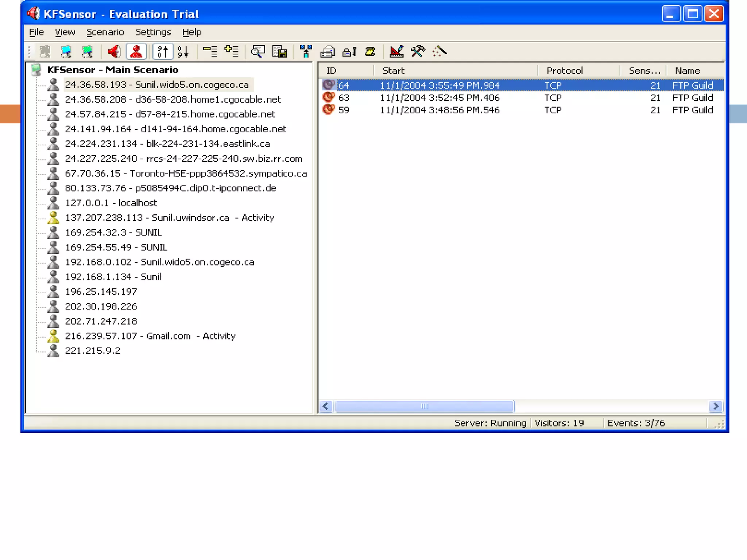Click the Protocol column header
The width and height of the screenshot is (747, 560).
[564, 70]
